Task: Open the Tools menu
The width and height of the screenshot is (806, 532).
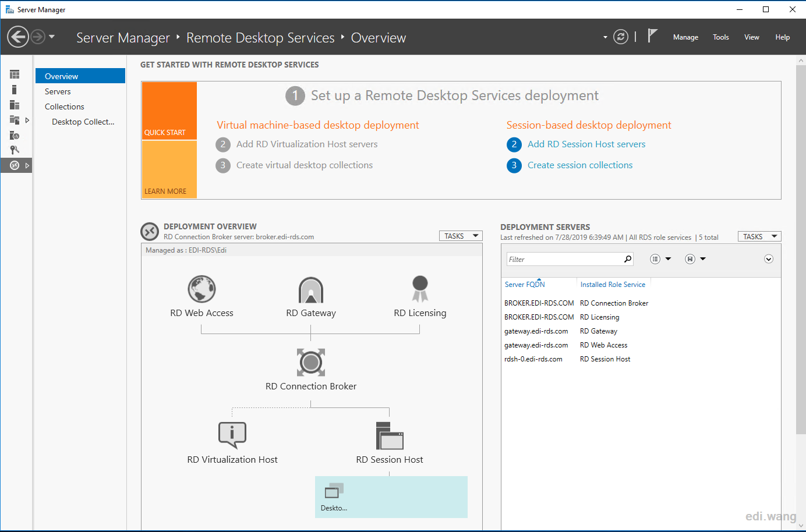Action: pyautogui.click(x=721, y=37)
